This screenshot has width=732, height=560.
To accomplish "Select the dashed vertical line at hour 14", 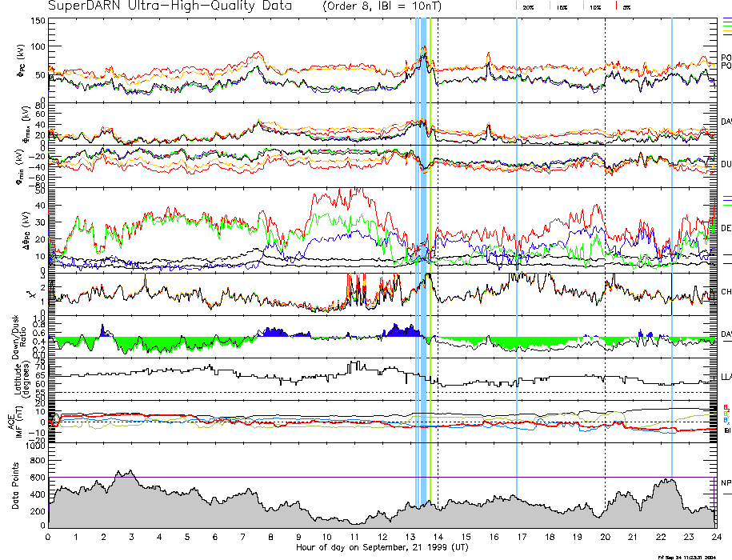I will tap(438, 240).
